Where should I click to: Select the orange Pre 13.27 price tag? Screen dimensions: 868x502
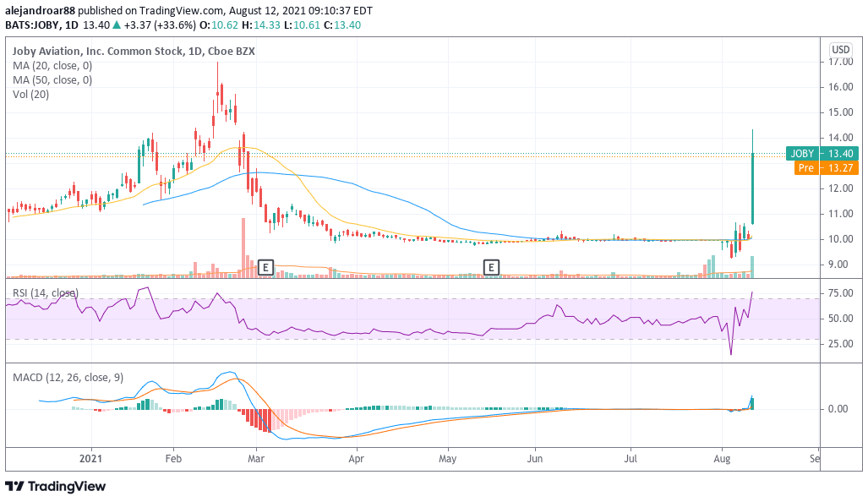pyautogui.click(x=826, y=167)
